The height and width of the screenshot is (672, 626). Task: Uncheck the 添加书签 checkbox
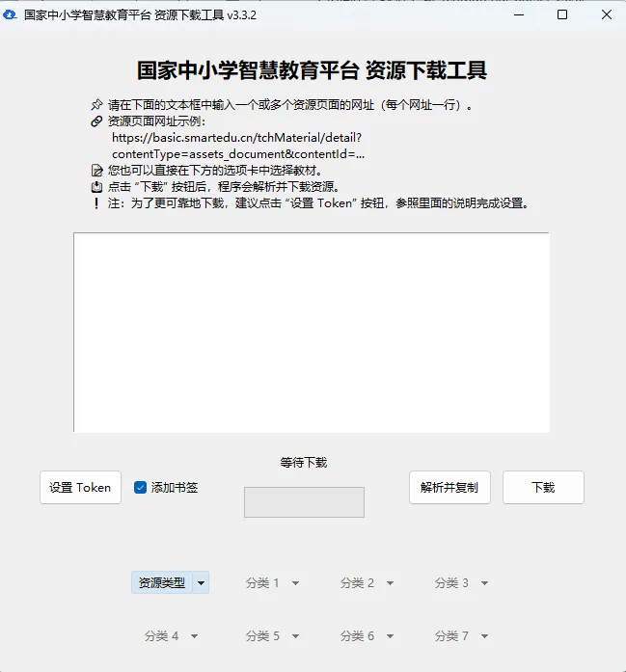(140, 487)
